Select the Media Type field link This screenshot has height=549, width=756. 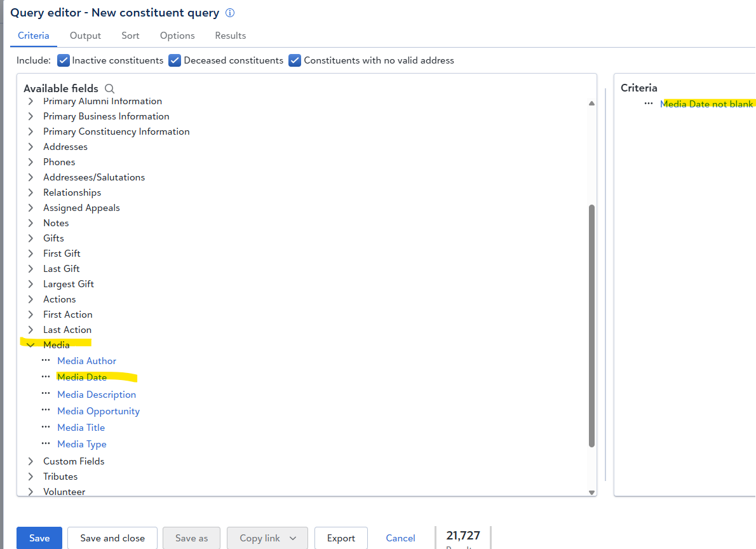coord(82,444)
